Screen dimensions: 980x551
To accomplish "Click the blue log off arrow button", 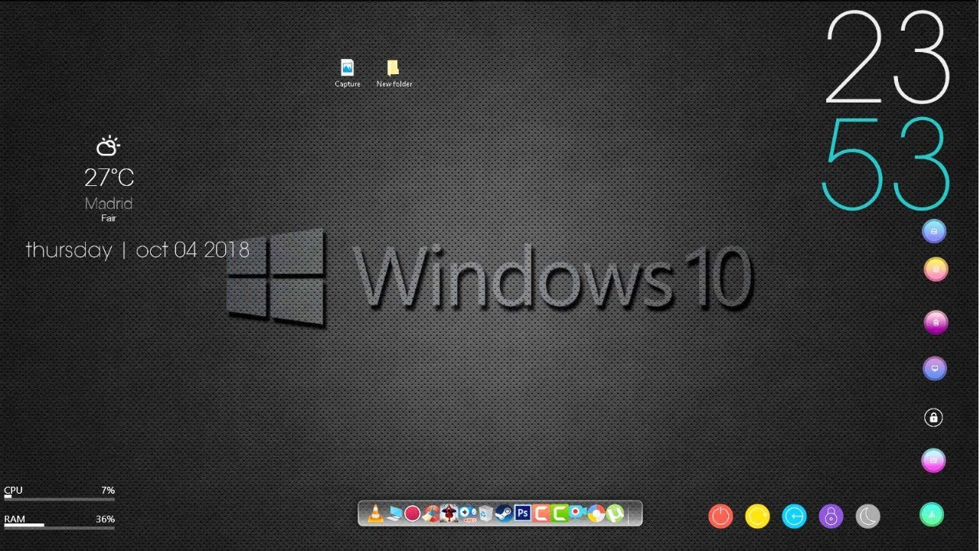I will tap(794, 517).
